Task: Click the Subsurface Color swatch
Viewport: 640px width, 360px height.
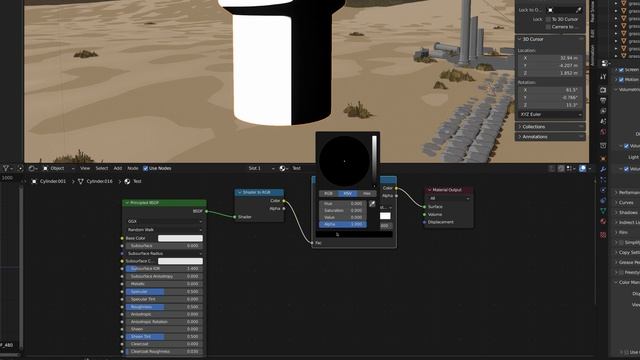Action: coord(180,261)
